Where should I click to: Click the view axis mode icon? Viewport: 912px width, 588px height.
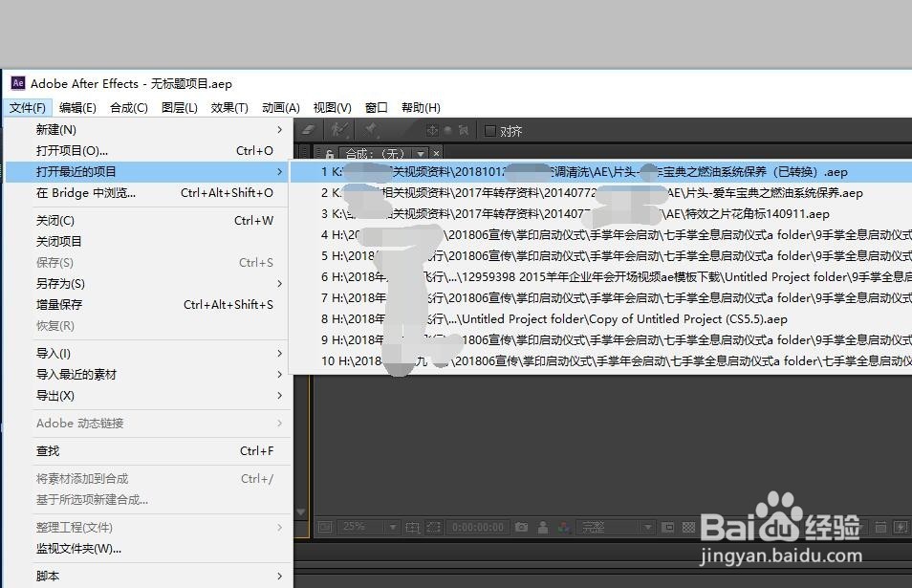point(464,131)
